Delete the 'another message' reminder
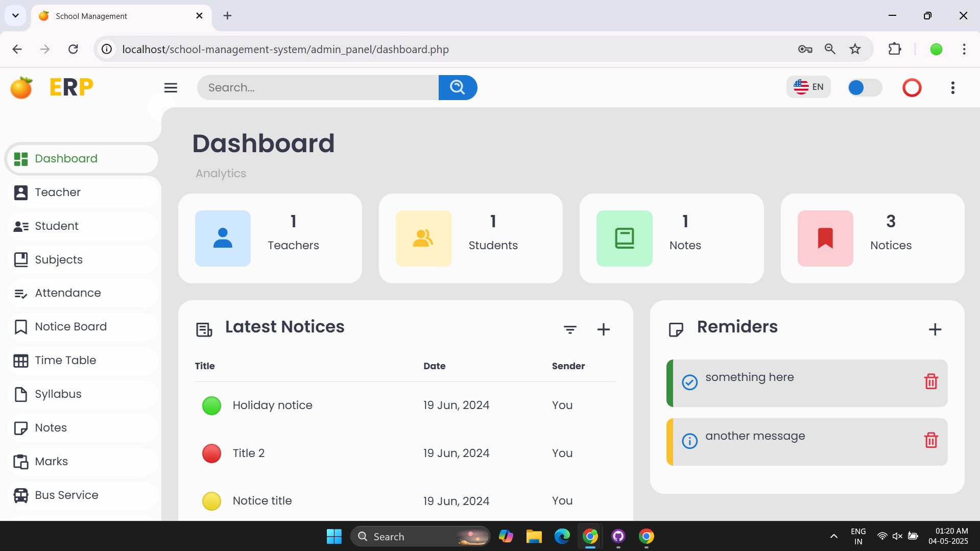Viewport: 980px width, 551px height. (x=931, y=440)
